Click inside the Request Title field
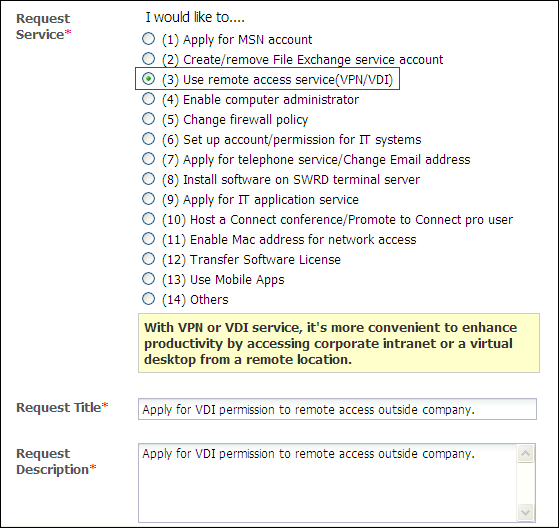 point(337,409)
